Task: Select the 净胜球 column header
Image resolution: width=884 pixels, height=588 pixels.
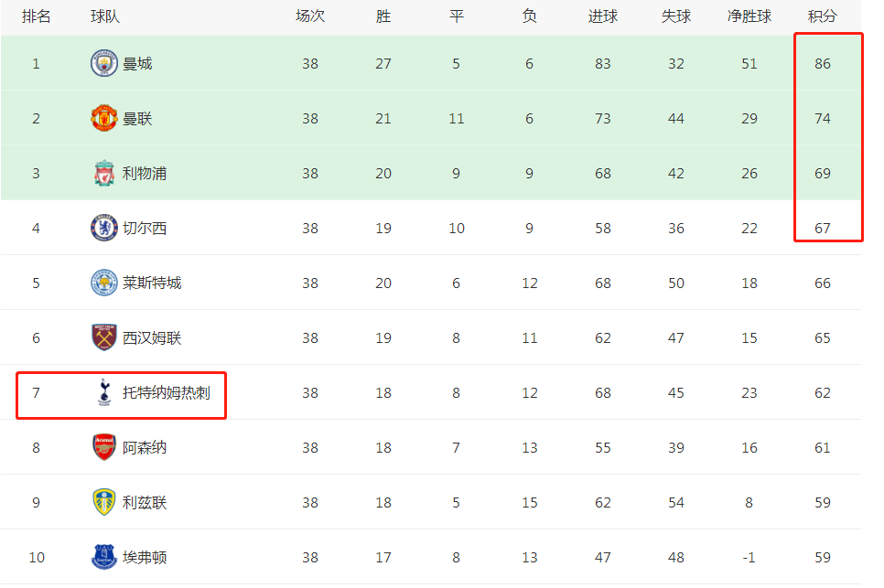Action: [x=749, y=16]
